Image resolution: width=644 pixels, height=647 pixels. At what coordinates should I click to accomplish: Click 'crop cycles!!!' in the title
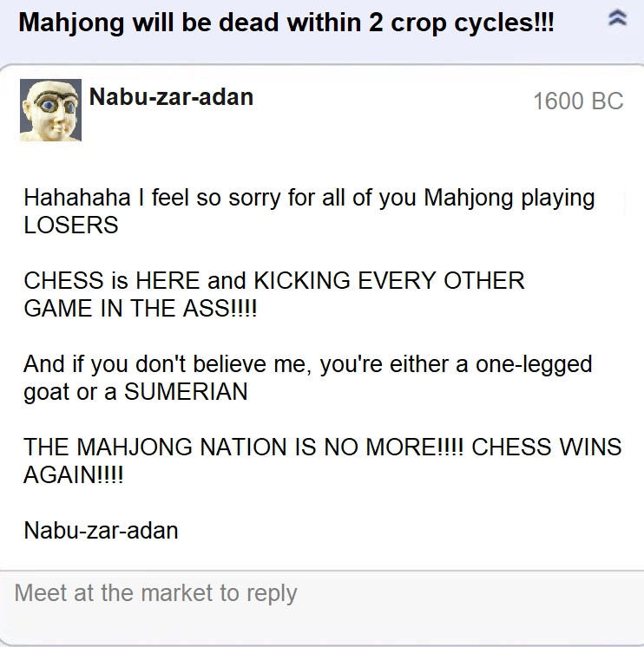472,23
